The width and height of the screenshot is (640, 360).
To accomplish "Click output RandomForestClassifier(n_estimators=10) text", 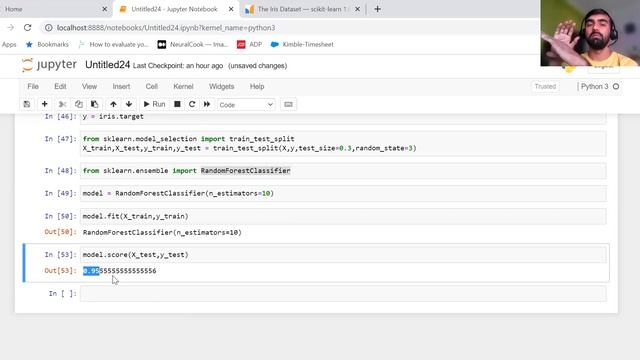I will point(162,233).
